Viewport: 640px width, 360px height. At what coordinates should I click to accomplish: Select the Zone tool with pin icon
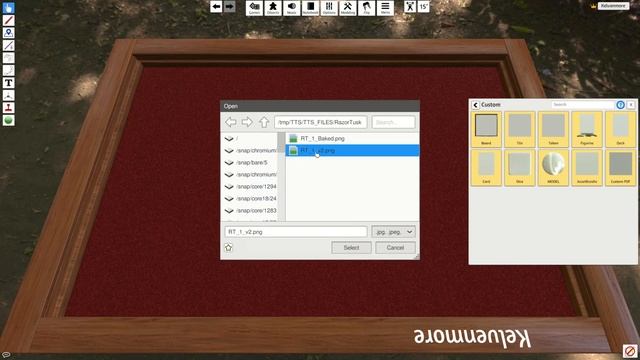tap(9, 33)
